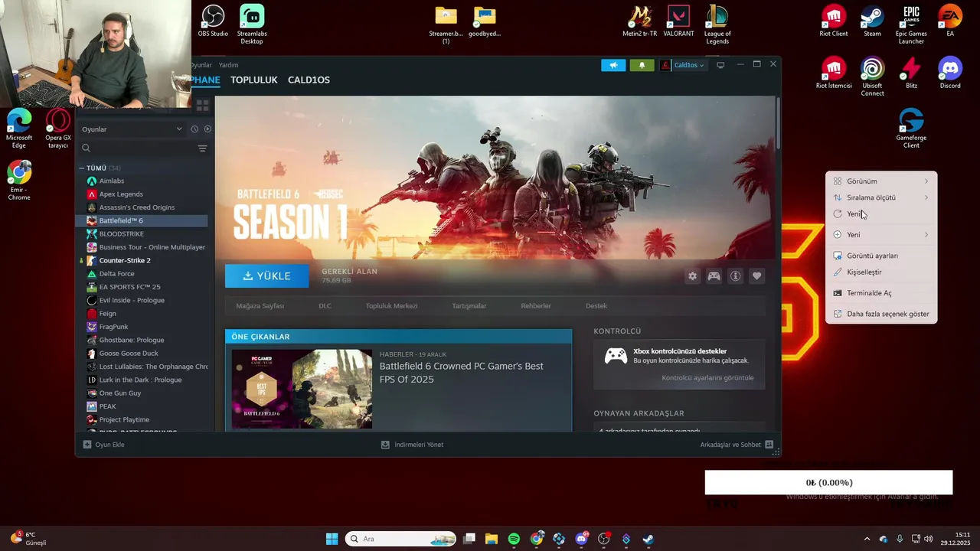Select Terminalde Aç option
Viewport: 980px width, 551px height.
point(881,293)
